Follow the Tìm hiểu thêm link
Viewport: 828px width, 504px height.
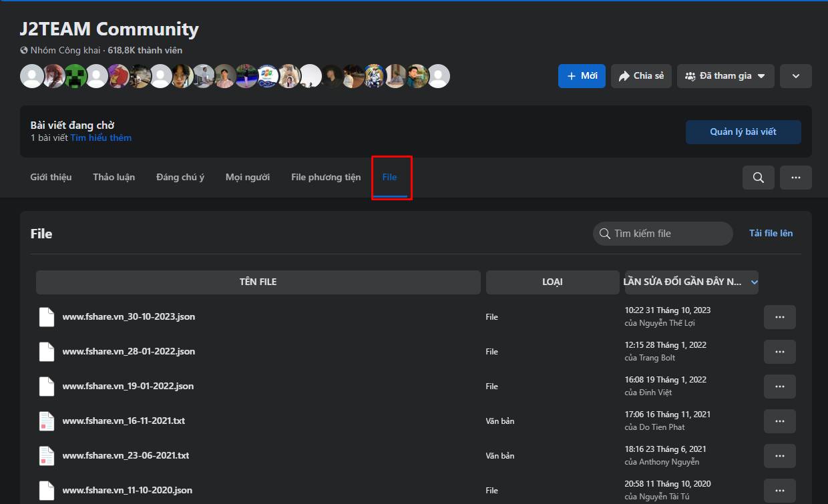pyautogui.click(x=101, y=138)
